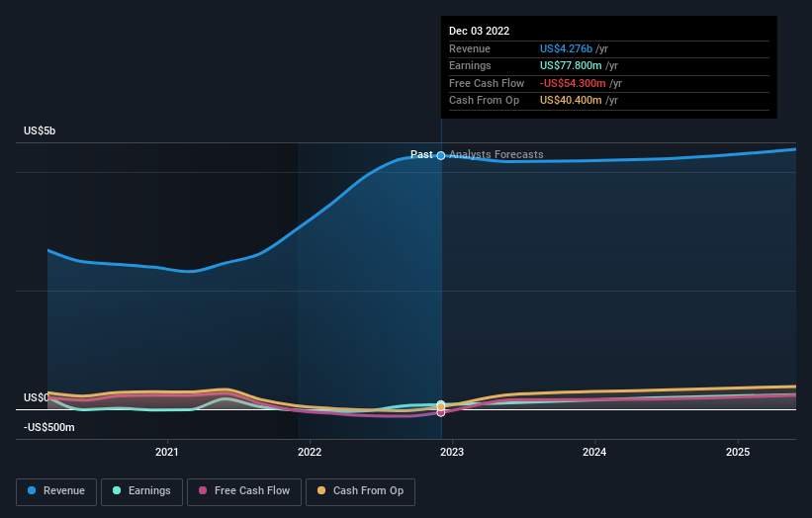
Task: Toggle the Cash From Op legend button
Action: click(360, 491)
